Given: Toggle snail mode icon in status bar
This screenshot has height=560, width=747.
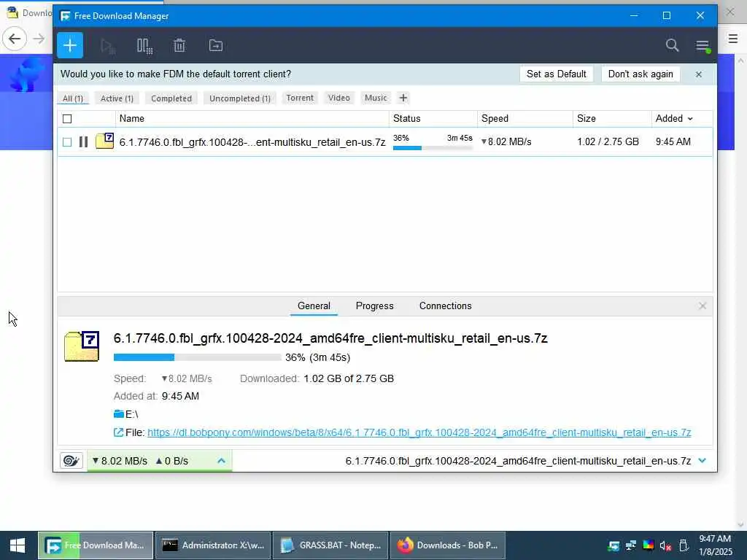Looking at the screenshot, I should pyautogui.click(x=71, y=461).
